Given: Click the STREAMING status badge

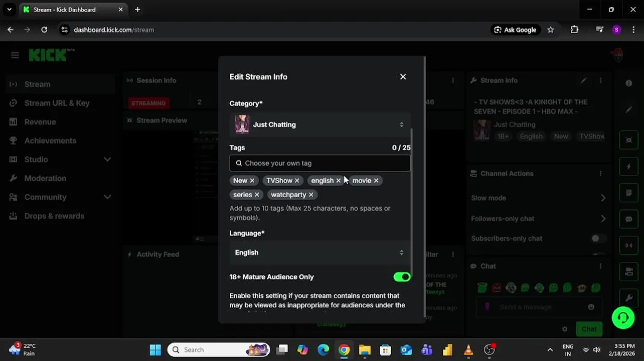Looking at the screenshot, I should click(148, 103).
